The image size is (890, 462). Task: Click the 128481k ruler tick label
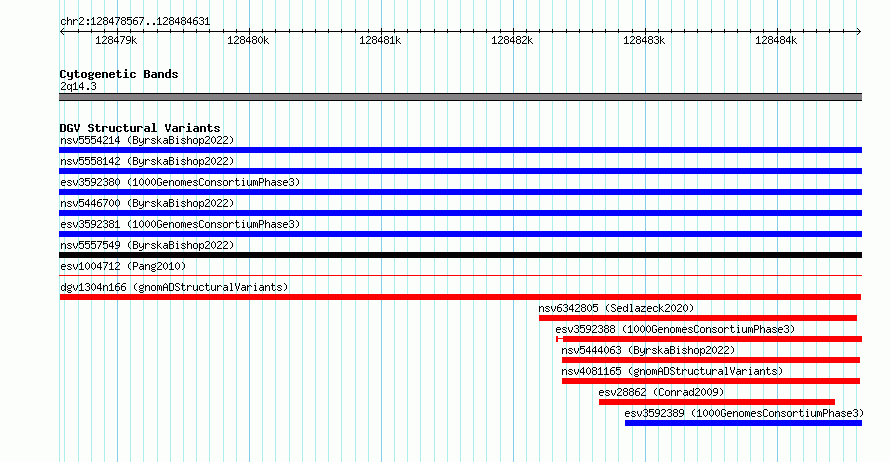pyautogui.click(x=380, y=40)
